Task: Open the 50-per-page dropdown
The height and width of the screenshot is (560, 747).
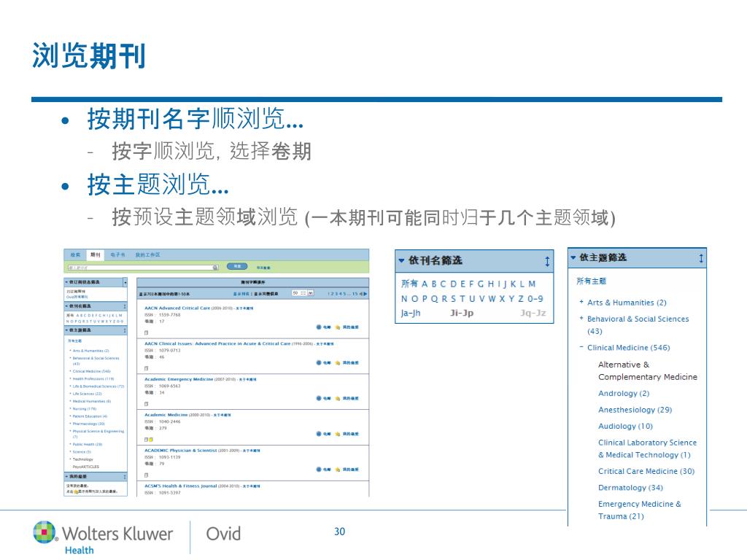Action: pyautogui.click(x=303, y=293)
